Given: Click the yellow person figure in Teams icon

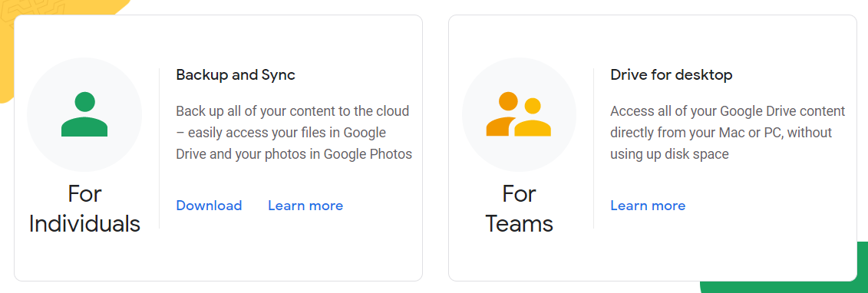Looking at the screenshot, I should tap(533, 117).
